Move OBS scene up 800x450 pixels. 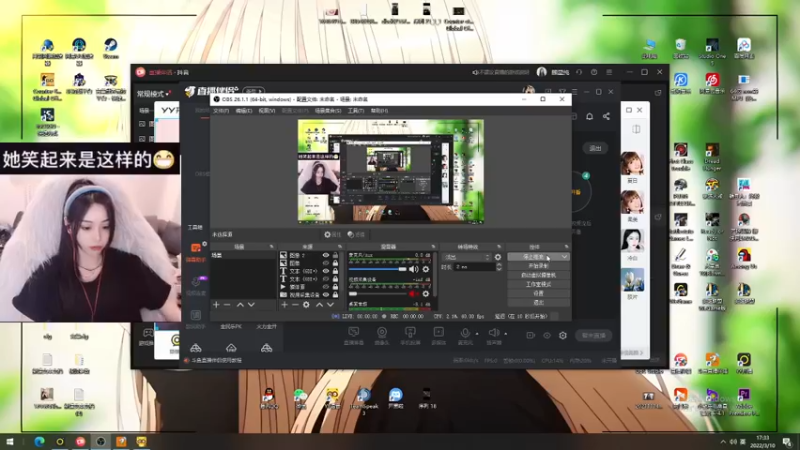tap(240, 305)
